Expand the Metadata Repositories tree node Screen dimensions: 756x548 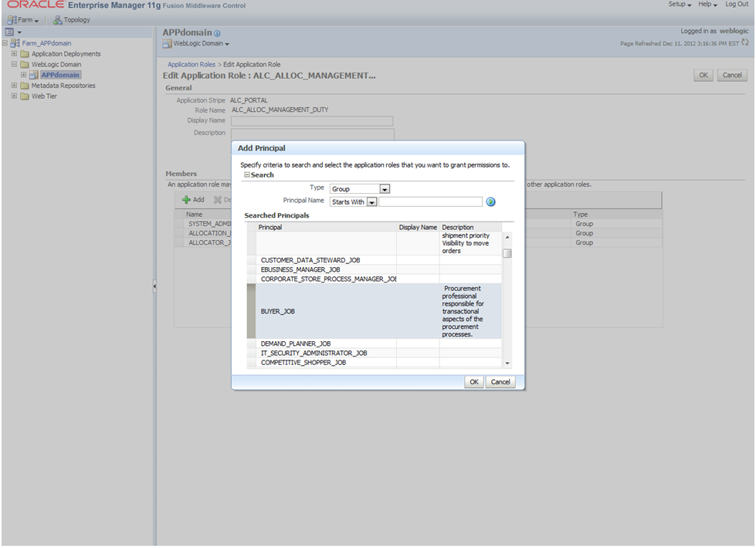(14, 86)
